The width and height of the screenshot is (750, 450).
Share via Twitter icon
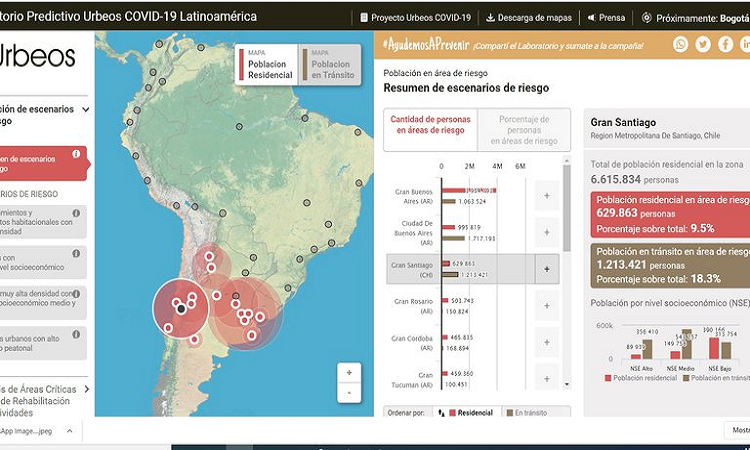click(x=703, y=44)
